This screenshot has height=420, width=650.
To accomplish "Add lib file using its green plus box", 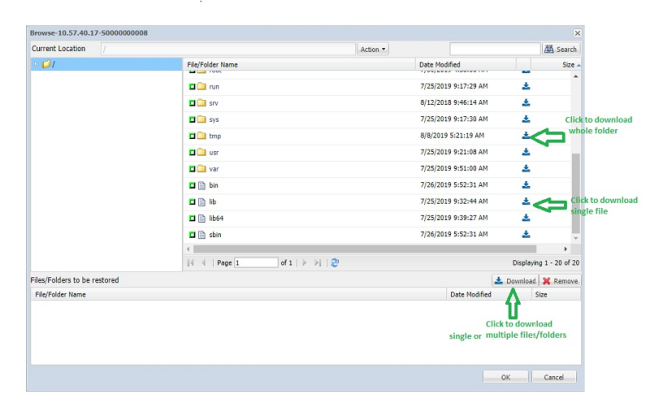I will click(x=192, y=202).
